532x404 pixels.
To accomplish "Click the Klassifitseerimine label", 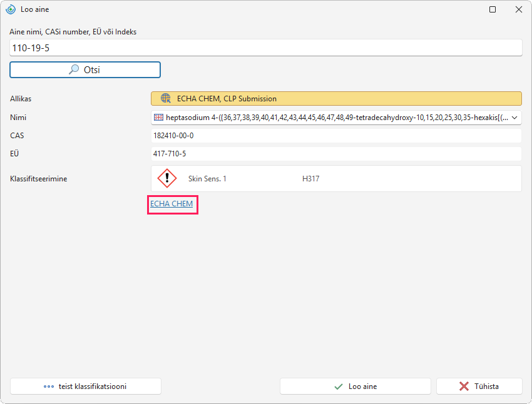I will coord(39,179).
